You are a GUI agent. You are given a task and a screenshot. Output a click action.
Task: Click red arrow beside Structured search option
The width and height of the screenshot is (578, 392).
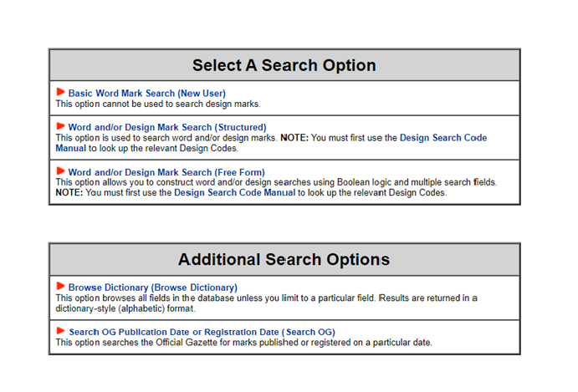(61, 126)
